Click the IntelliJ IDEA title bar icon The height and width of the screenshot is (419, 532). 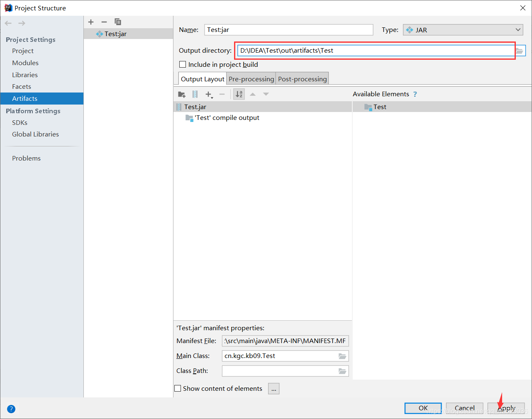pyautogui.click(x=8, y=8)
